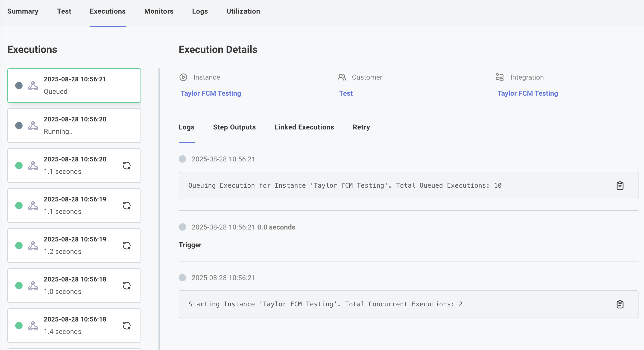Click the Instance play icon
644x350 pixels.
pyautogui.click(x=183, y=77)
